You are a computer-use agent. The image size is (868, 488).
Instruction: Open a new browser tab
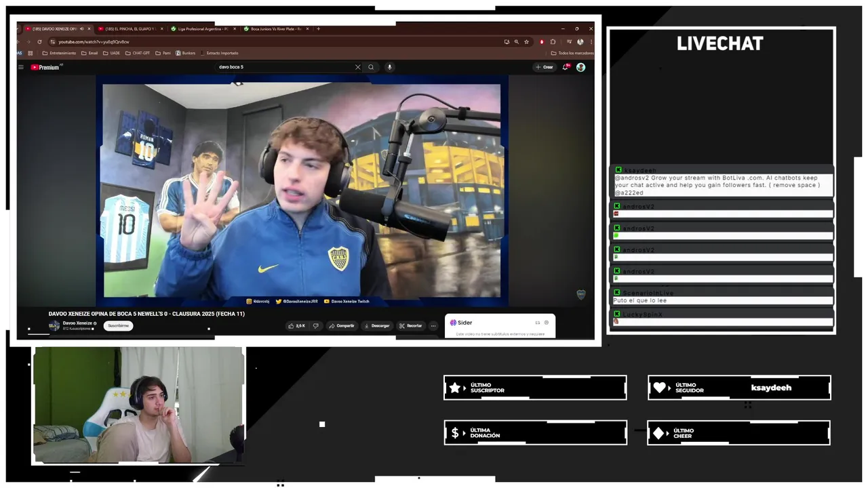pyautogui.click(x=318, y=29)
